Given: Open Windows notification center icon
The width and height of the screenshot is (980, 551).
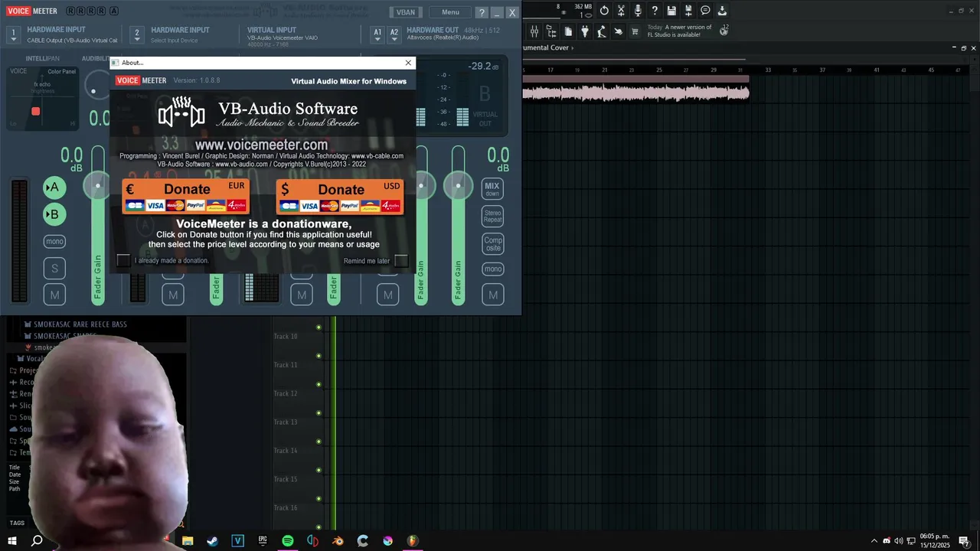Looking at the screenshot, I should coord(964,541).
